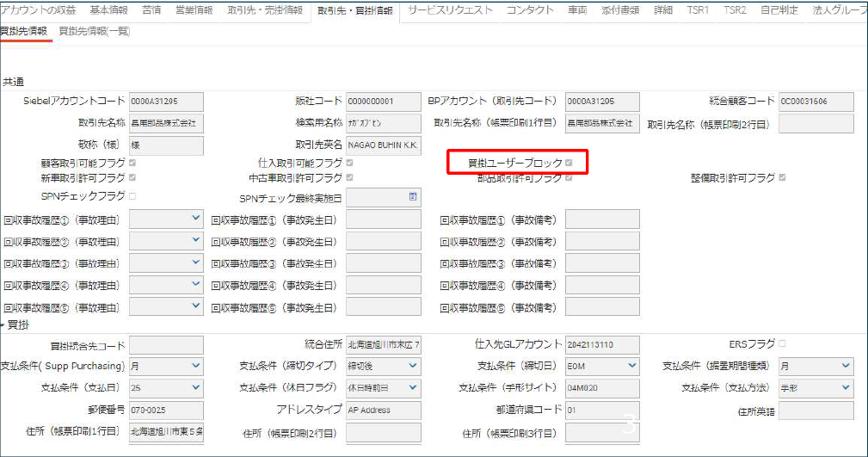This screenshot has height=457, width=868.
Task: Check the ERSフラグ checkbox
Action: tap(782, 344)
